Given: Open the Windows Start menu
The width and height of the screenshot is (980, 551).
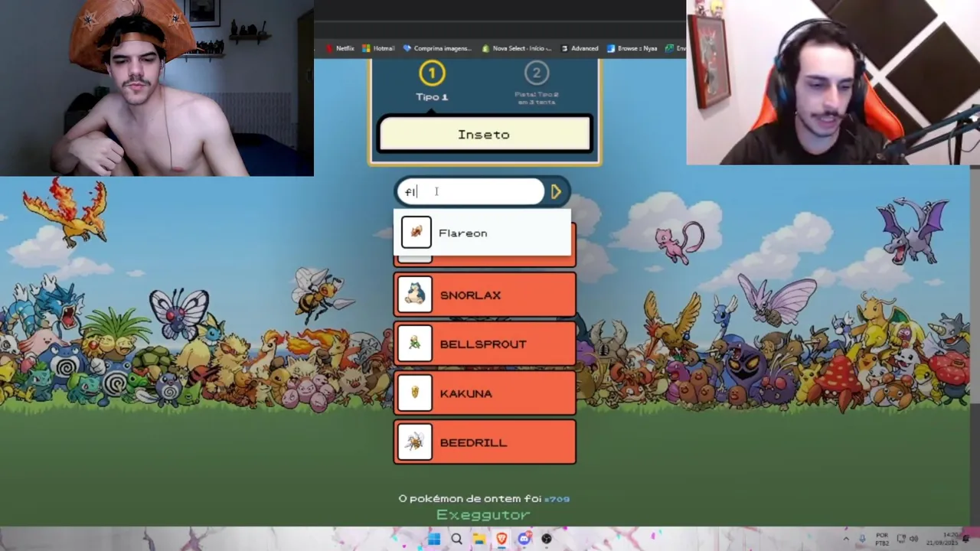Looking at the screenshot, I should pyautogui.click(x=434, y=539).
